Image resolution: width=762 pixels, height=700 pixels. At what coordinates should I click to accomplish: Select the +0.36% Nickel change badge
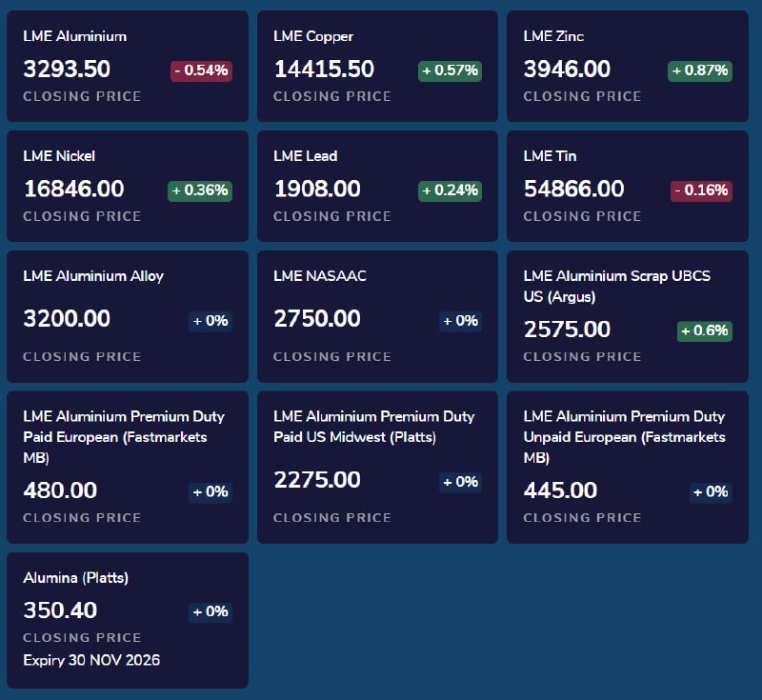pyautogui.click(x=200, y=190)
